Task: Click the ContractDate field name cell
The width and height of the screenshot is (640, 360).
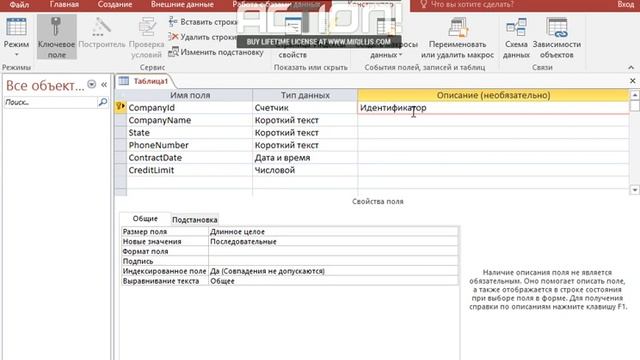Action: point(190,158)
